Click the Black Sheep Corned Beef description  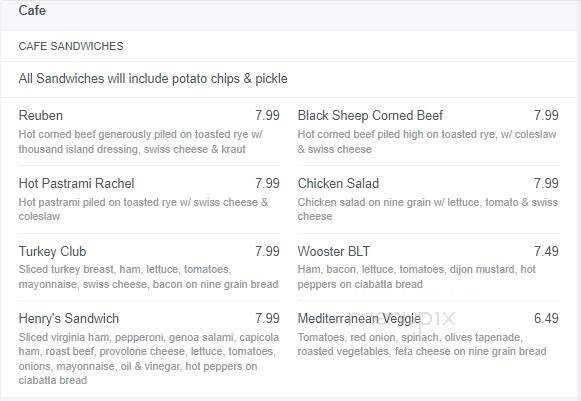427,142
